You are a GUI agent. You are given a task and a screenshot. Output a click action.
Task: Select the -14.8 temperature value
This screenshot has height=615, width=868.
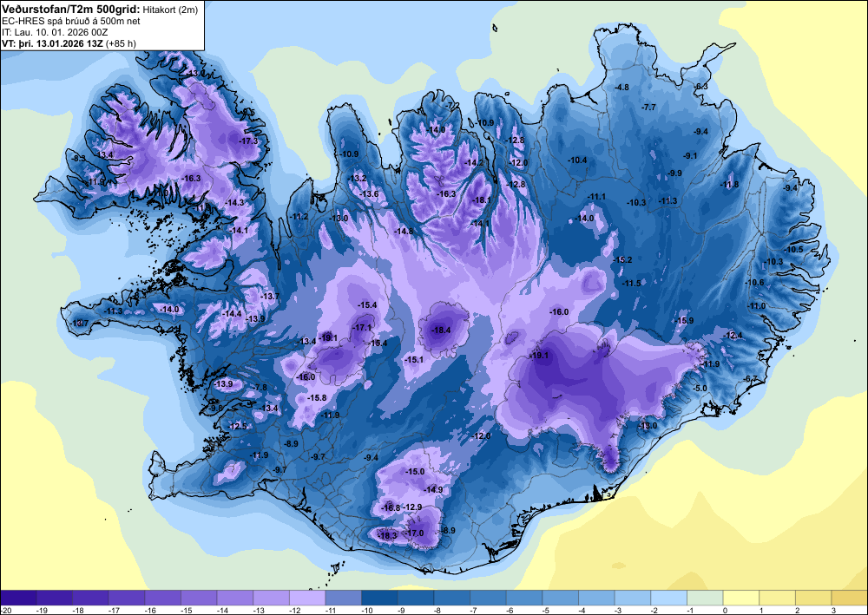point(404,232)
